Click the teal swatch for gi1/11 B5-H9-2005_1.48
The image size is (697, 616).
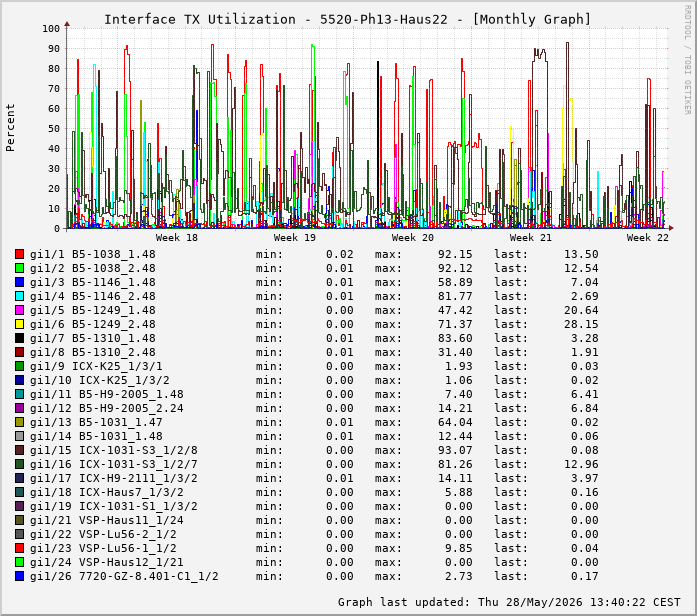(19, 394)
